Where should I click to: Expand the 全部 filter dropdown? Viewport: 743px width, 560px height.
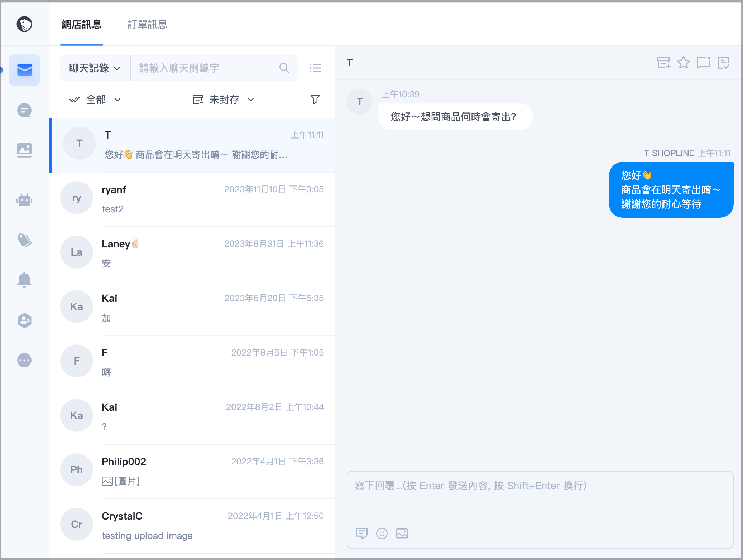95,100
